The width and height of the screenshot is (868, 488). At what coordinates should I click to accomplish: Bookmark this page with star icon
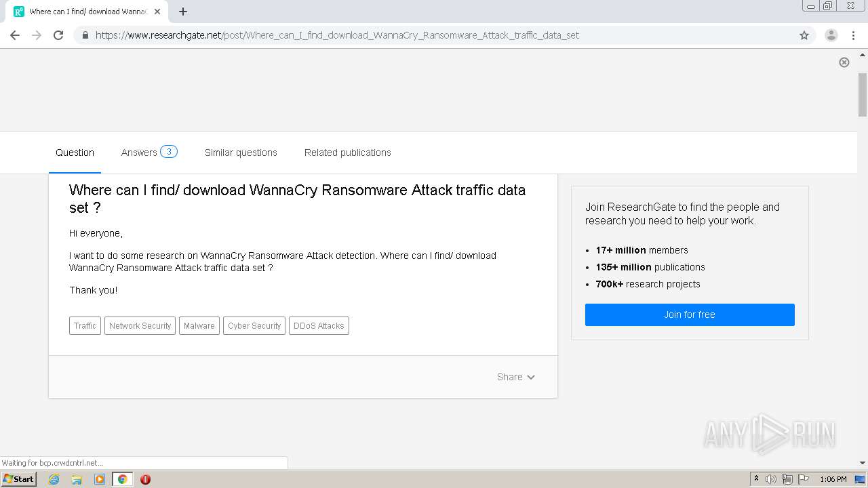click(x=804, y=35)
